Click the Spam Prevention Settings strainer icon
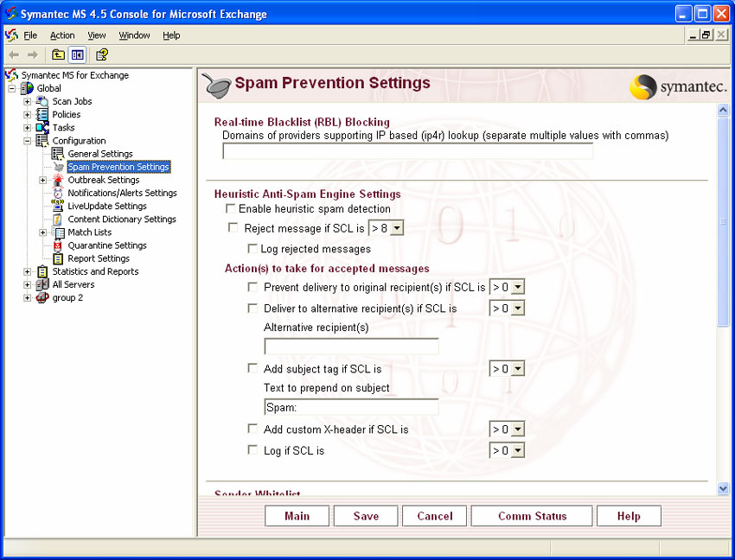Screen dimensions: 735x560 click(58, 167)
